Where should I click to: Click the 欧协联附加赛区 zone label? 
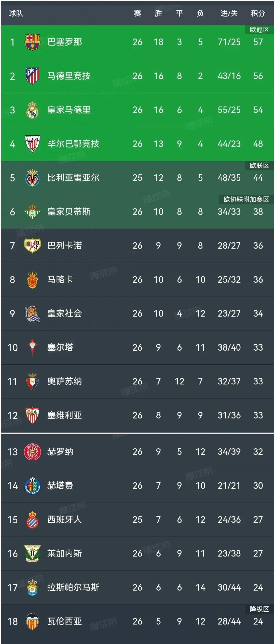246,199
